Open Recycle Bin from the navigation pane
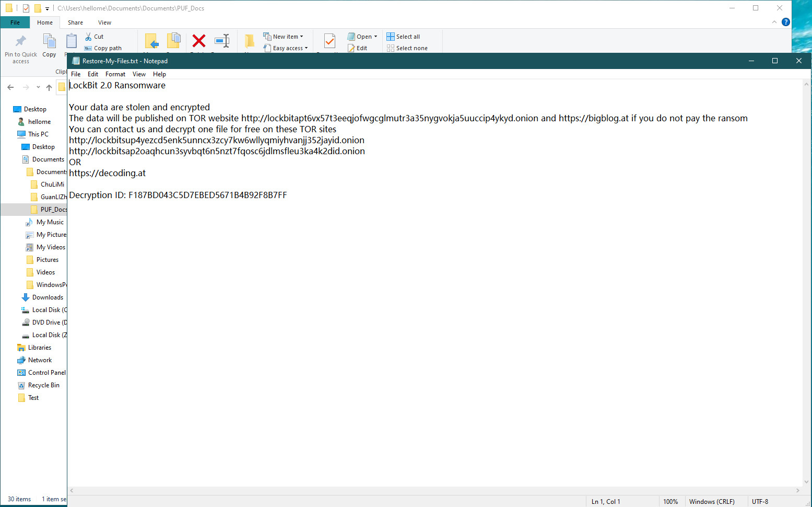Viewport: 812px width, 507px height. pos(43,385)
